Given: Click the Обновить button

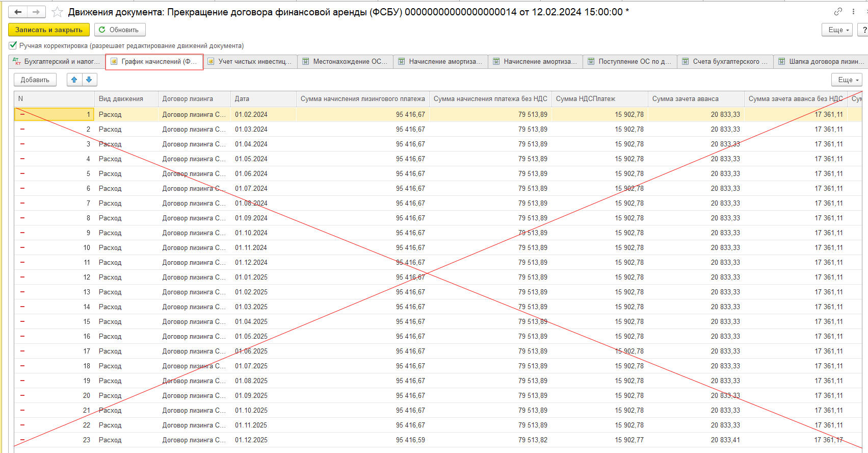Looking at the screenshot, I should [x=119, y=30].
